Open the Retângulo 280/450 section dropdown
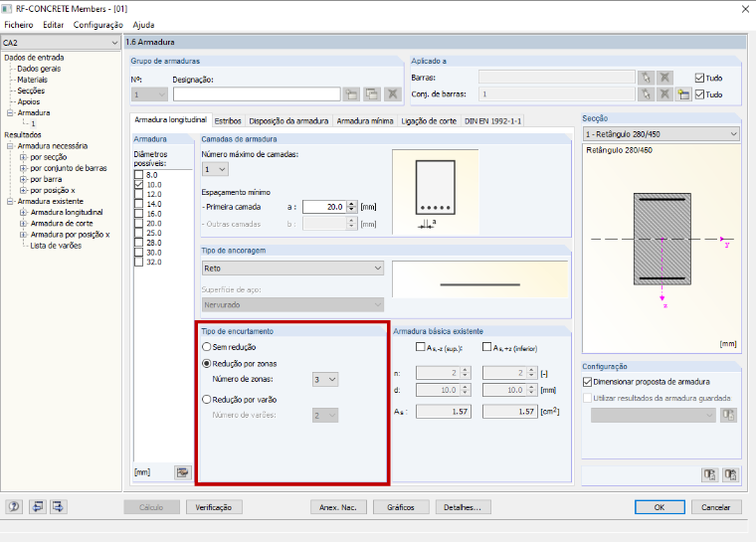Viewport: 756px width, 542px height. (x=661, y=134)
